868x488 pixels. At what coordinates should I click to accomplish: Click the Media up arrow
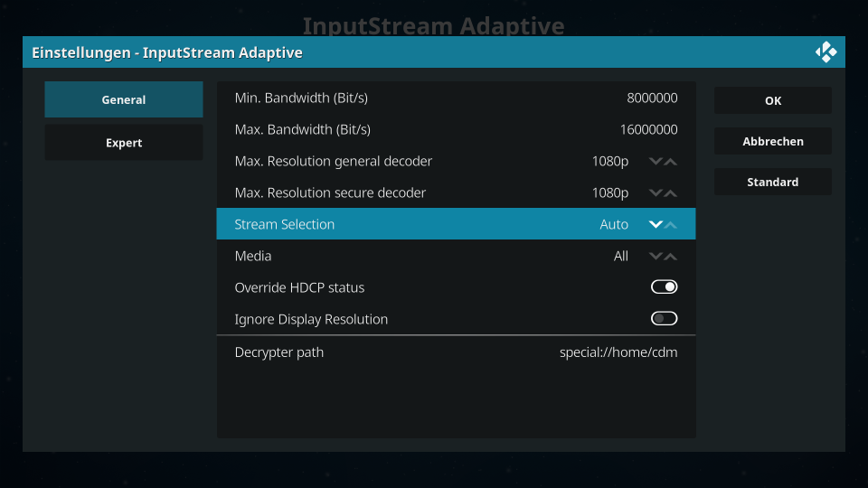[x=670, y=256]
